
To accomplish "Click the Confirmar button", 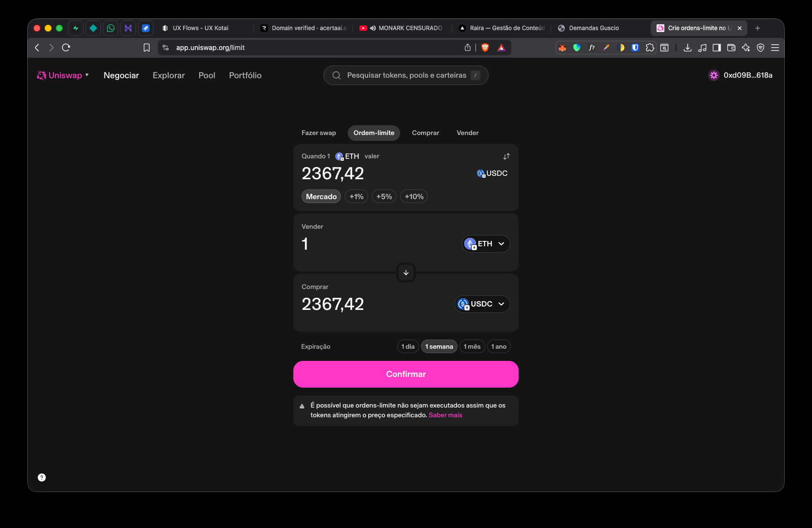I will point(406,374).
